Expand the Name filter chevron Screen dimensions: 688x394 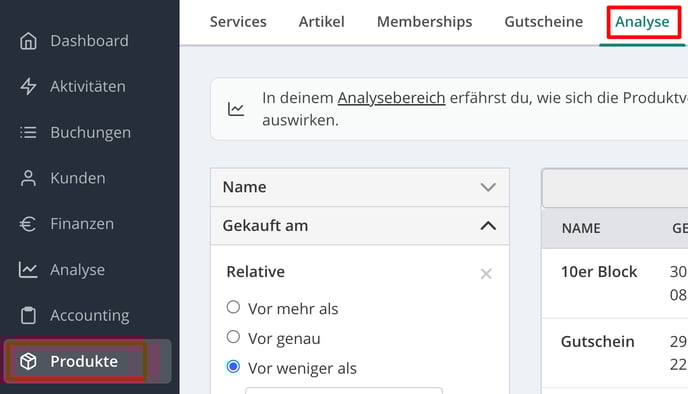488,187
